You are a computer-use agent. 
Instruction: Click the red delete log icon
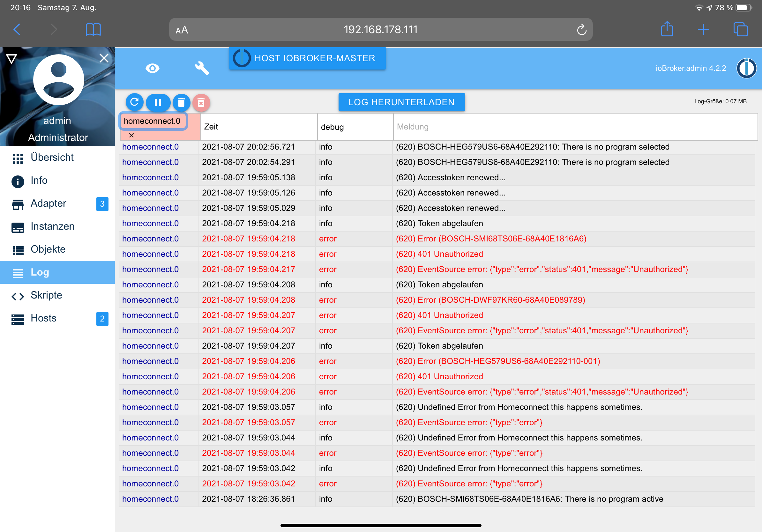point(201,102)
